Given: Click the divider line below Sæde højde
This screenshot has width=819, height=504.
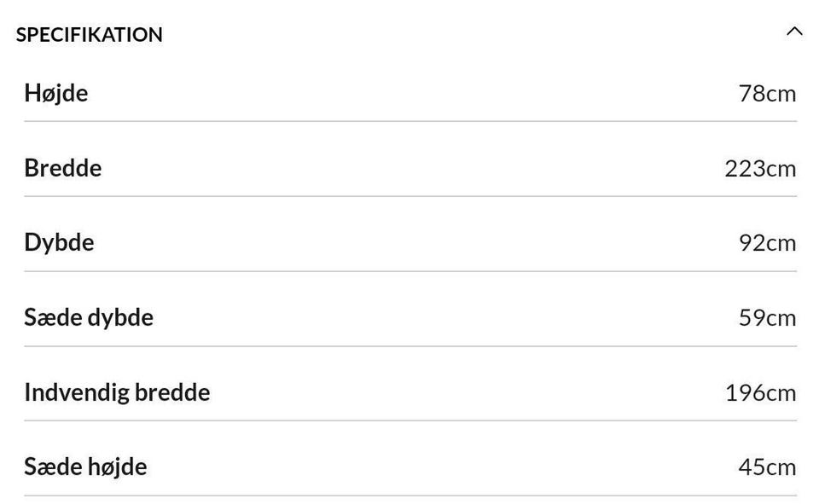Looking at the screenshot, I should pyautogui.click(x=410, y=495).
